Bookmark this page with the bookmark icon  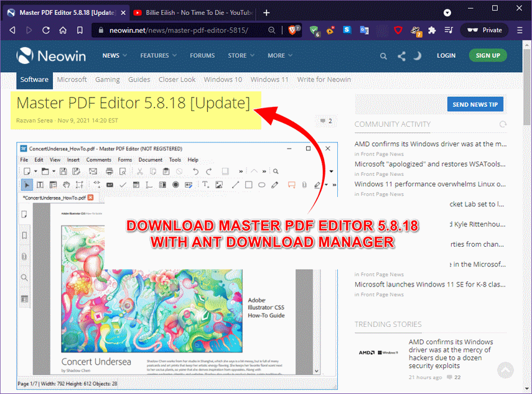(80, 30)
